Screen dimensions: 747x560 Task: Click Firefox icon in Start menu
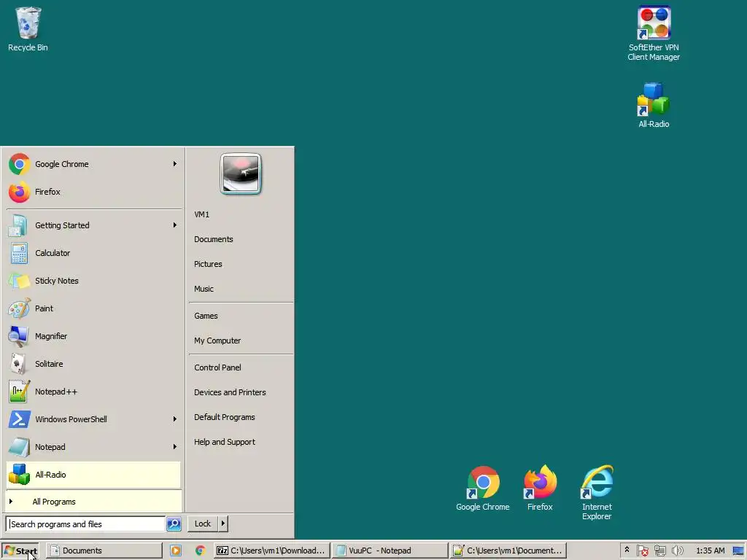tap(19, 192)
